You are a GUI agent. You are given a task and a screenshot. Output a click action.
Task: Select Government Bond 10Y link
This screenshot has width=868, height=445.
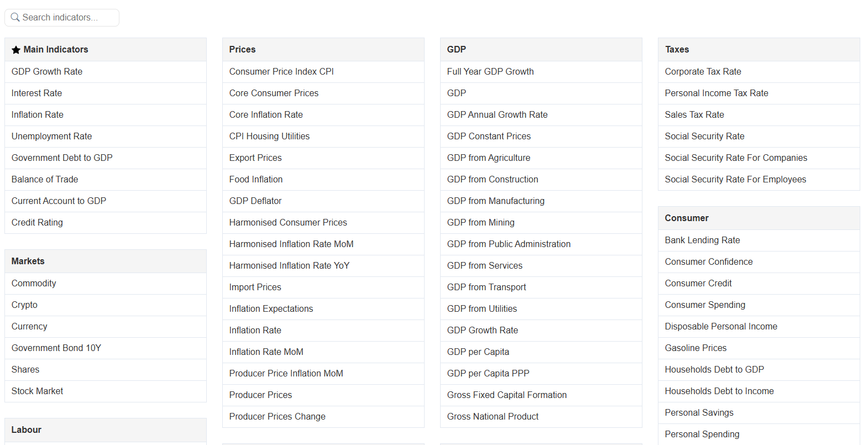[x=56, y=348]
